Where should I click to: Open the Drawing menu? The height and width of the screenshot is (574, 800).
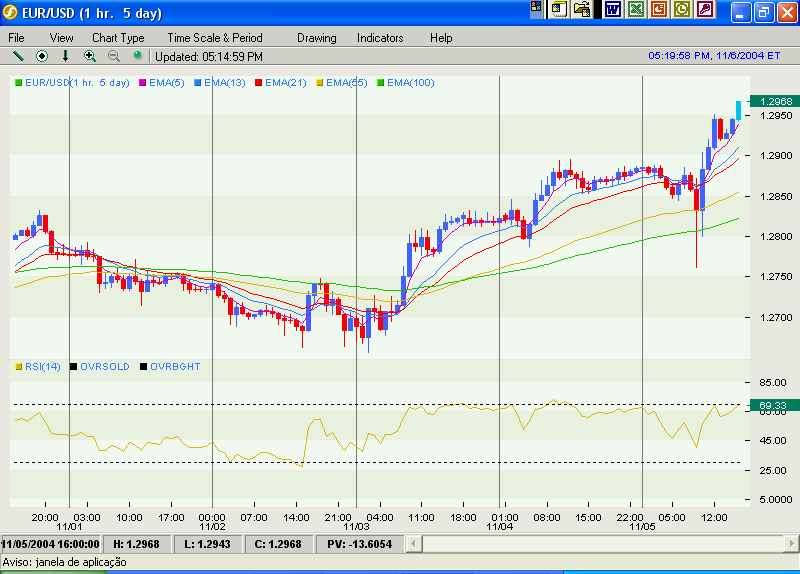click(316, 38)
